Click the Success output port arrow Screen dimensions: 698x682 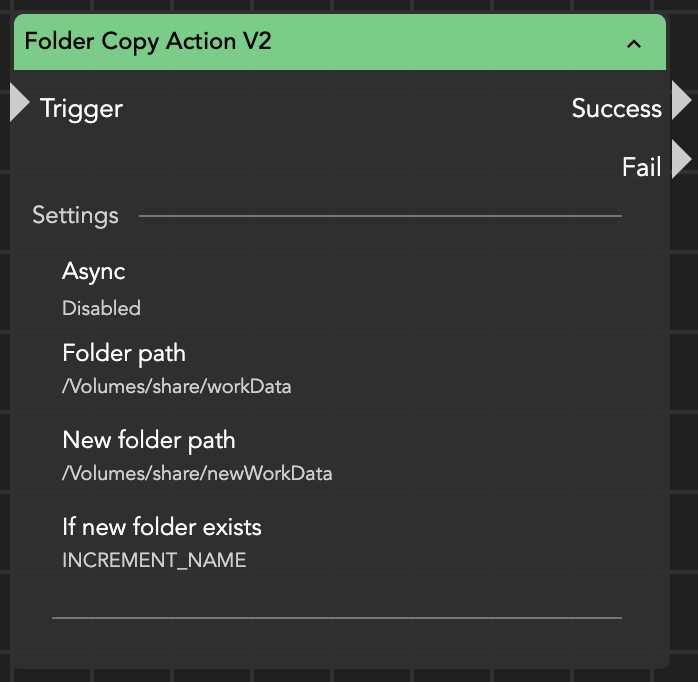click(681, 102)
